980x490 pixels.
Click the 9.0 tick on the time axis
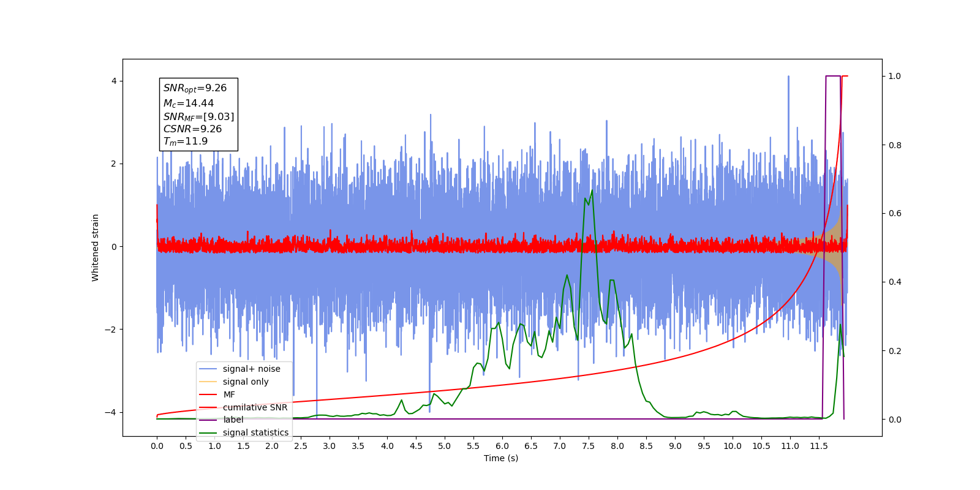(x=675, y=446)
